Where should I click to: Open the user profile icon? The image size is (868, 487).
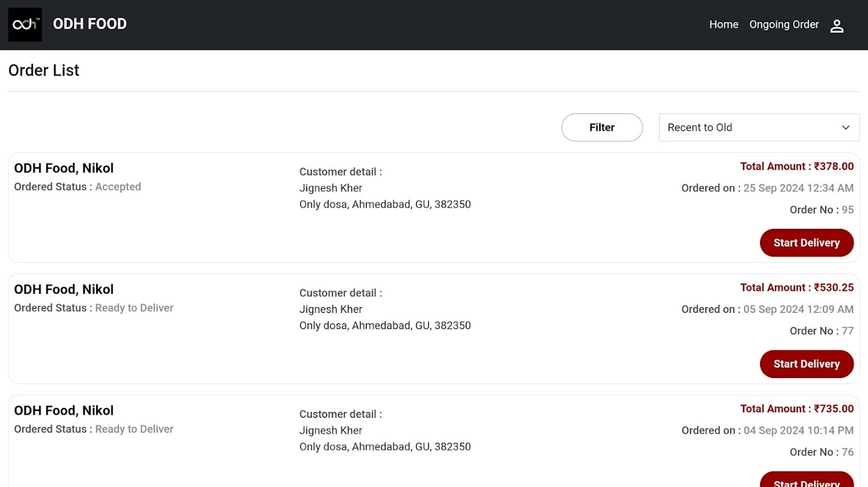837,26
